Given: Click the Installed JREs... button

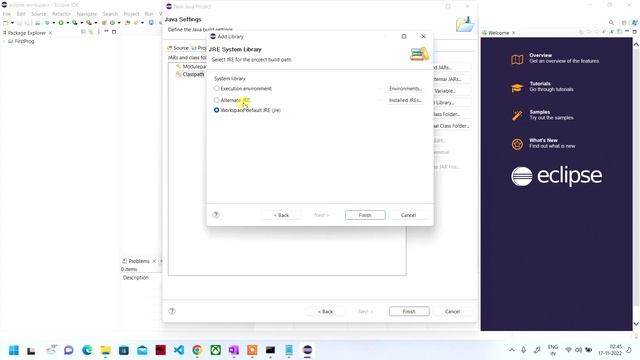Looking at the screenshot, I should (404, 100).
